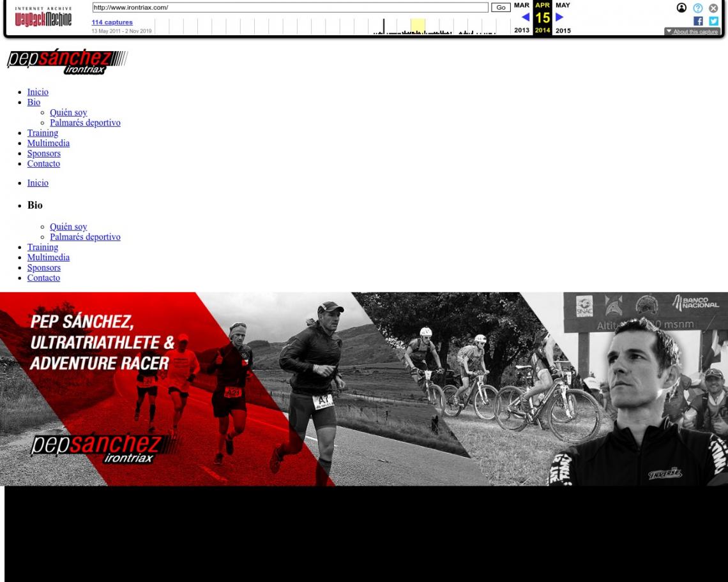Open Palmarés deportivo in the second menu
Screen dimensions: 728x582
(85, 237)
